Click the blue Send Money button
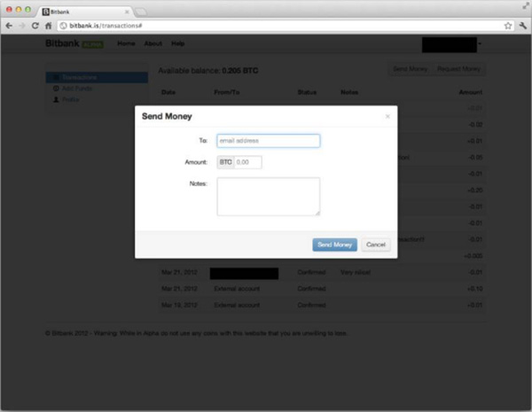The height and width of the screenshot is (412, 532). pos(334,245)
